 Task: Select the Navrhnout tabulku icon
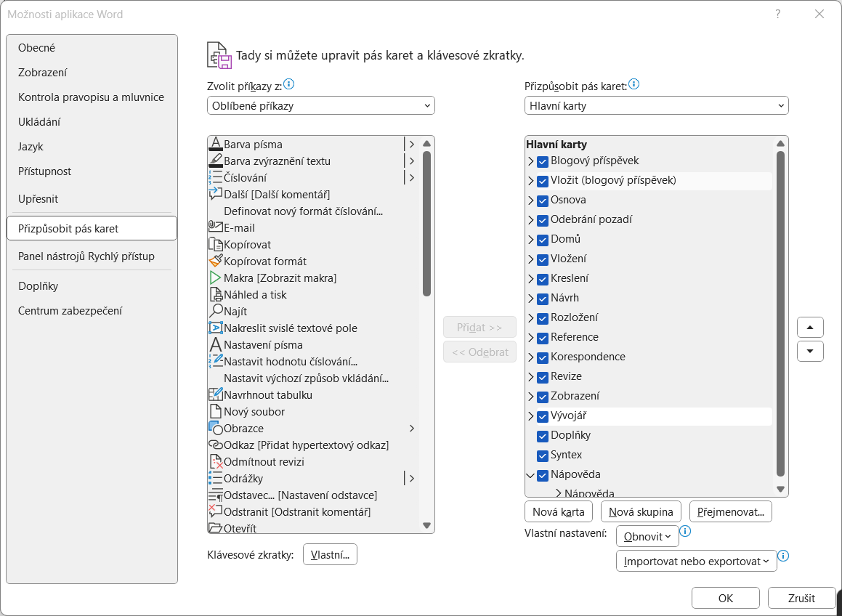coord(215,394)
